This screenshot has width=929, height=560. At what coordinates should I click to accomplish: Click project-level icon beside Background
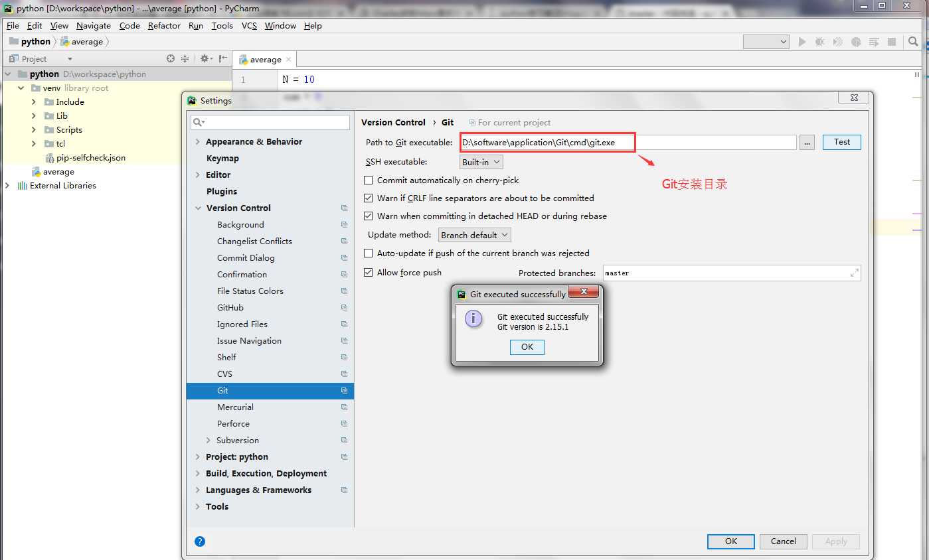coord(344,225)
